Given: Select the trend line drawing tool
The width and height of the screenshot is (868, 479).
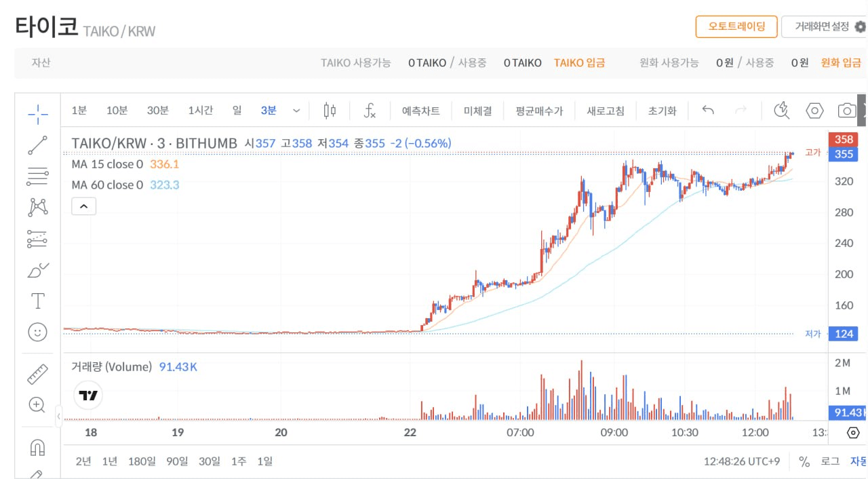Looking at the screenshot, I should coord(38,145).
